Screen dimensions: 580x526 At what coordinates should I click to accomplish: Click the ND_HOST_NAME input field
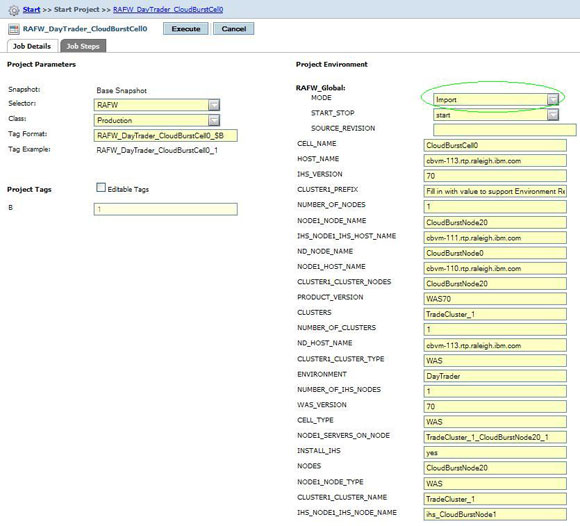pos(495,345)
